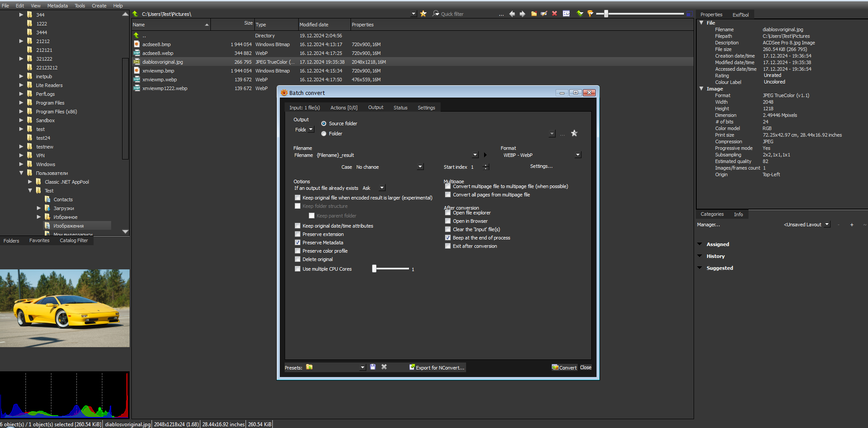The width and height of the screenshot is (868, 428).
Task: Click the red delete X toolbar icon
Action: click(x=554, y=14)
